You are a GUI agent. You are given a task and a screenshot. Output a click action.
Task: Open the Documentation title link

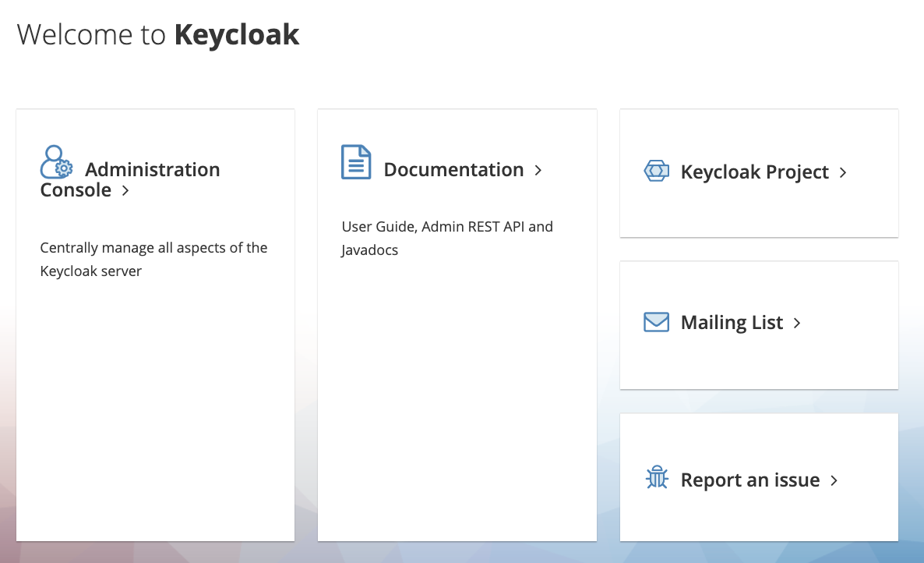coord(453,170)
